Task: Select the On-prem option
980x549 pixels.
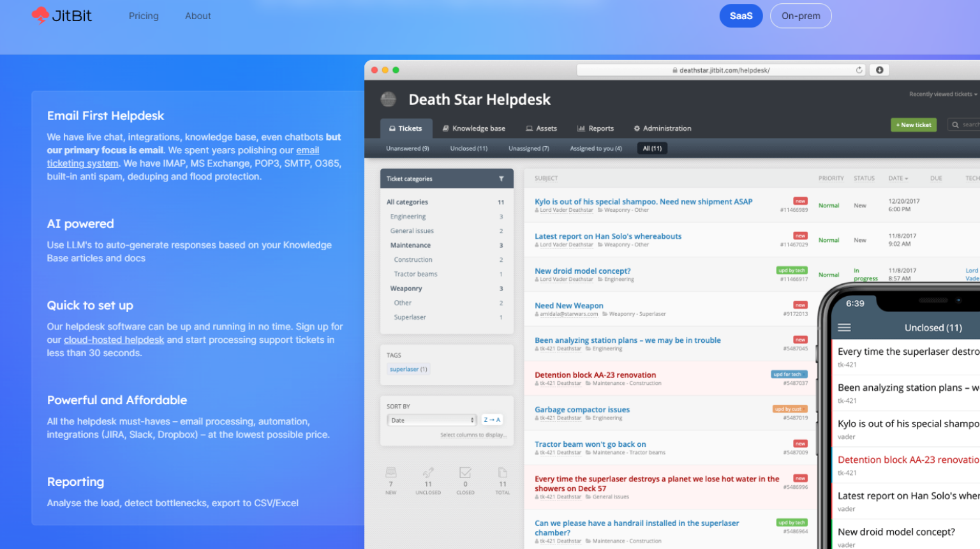Action: (x=801, y=16)
